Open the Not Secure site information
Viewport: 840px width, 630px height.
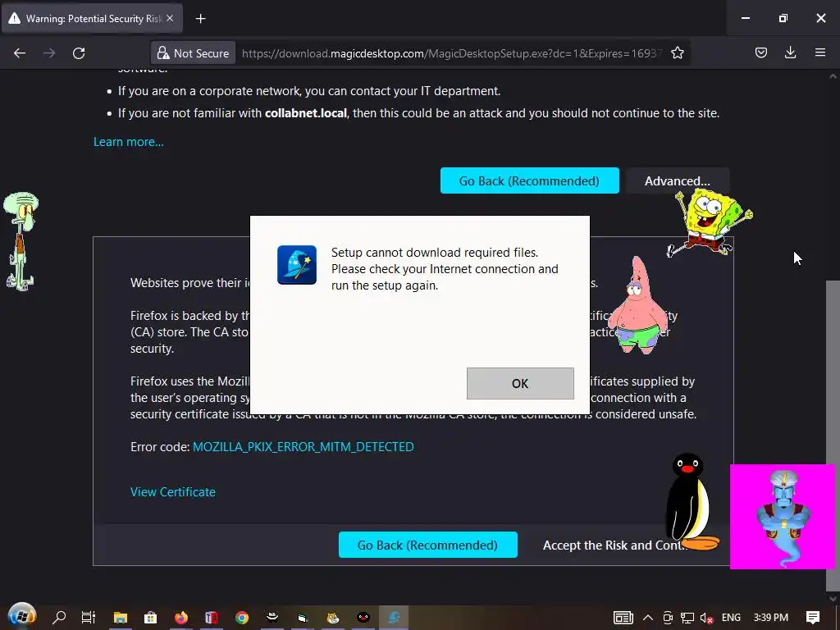(x=193, y=53)
